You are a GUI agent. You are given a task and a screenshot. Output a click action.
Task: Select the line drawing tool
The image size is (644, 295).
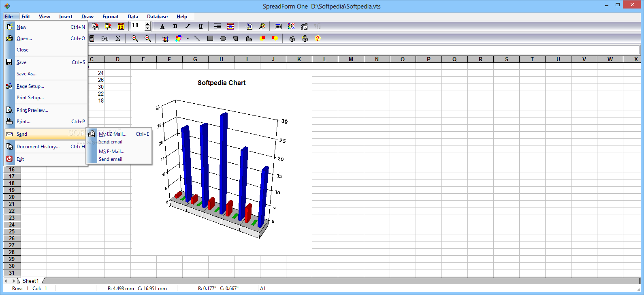(x=197, y=38)
